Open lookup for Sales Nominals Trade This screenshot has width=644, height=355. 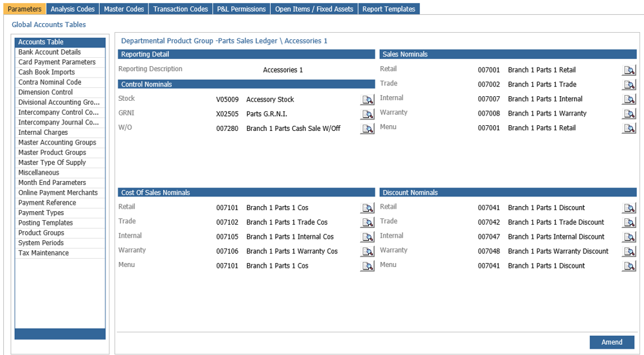(629, 85)
